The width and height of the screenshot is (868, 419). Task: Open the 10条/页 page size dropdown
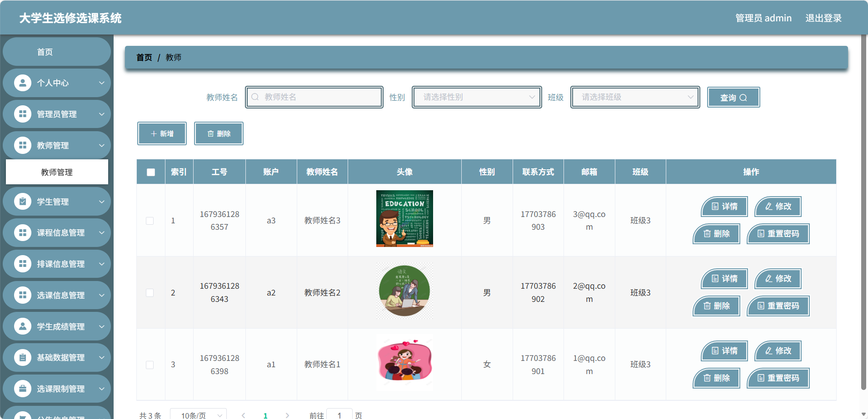(198, 415)
